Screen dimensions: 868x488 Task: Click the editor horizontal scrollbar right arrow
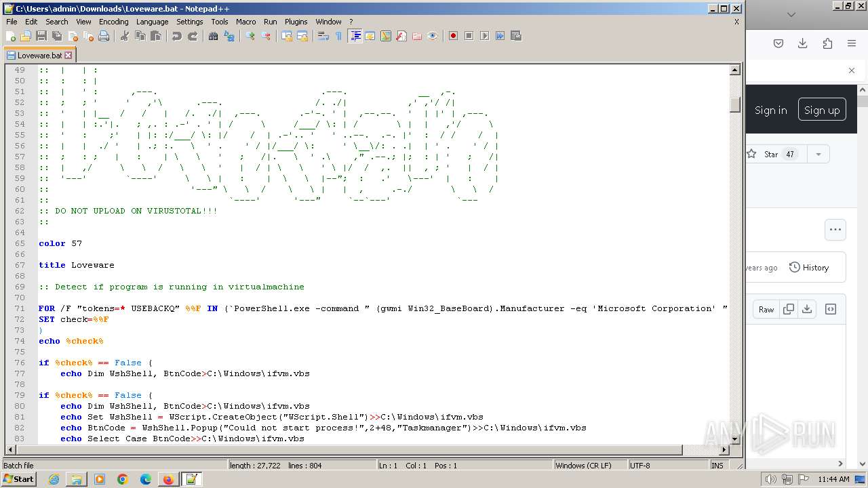[724, 449]
